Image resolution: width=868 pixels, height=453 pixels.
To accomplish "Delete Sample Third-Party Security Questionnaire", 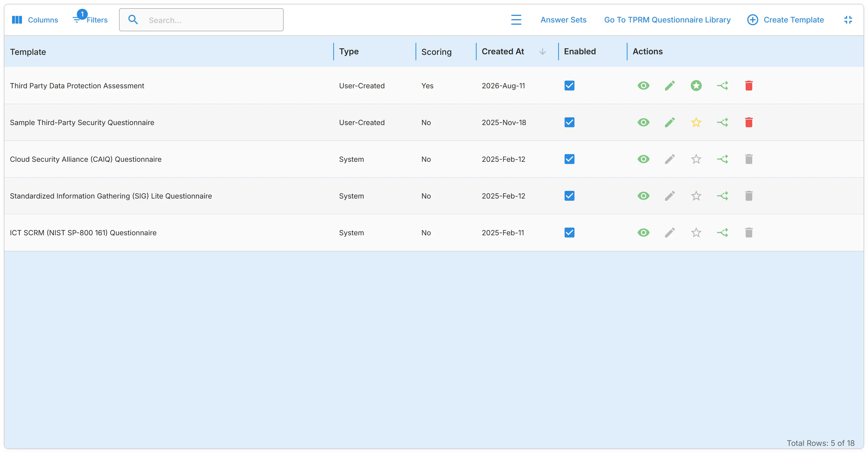I will 749,122.
